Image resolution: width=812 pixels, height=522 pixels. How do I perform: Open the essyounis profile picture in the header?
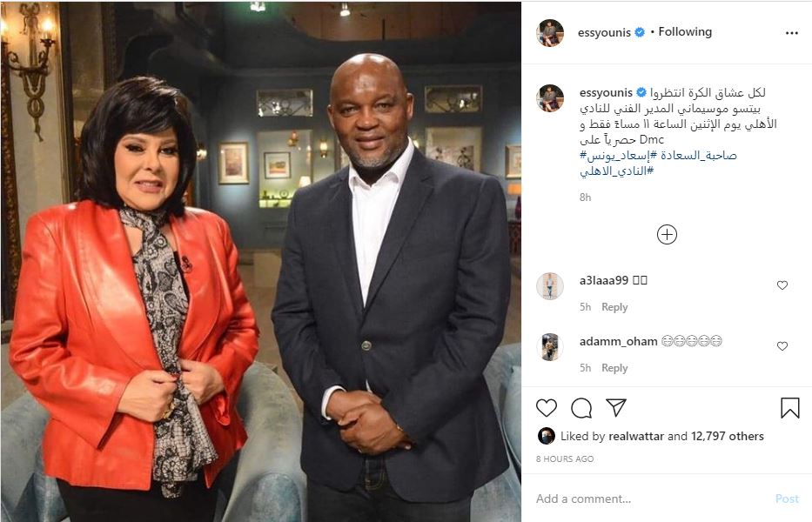pyautogui.click(x=550, y=33)
